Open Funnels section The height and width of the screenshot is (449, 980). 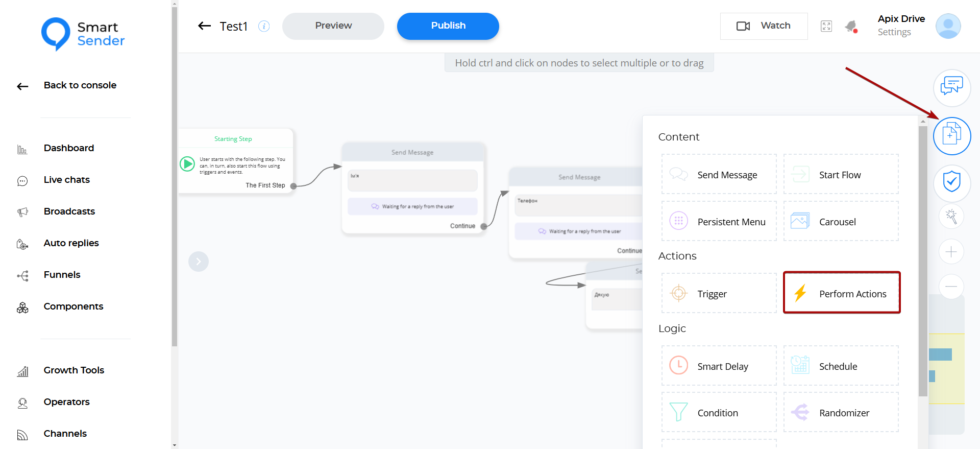point(62,275)
